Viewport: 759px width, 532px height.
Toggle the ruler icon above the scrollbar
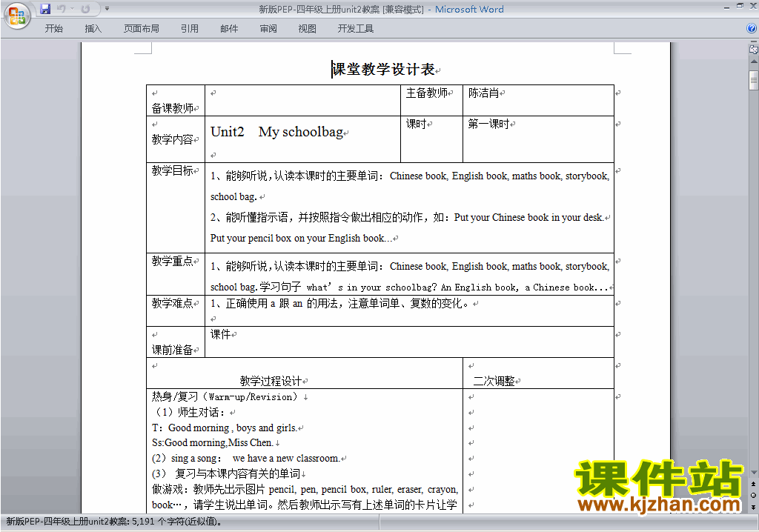[x=754, y=49]
